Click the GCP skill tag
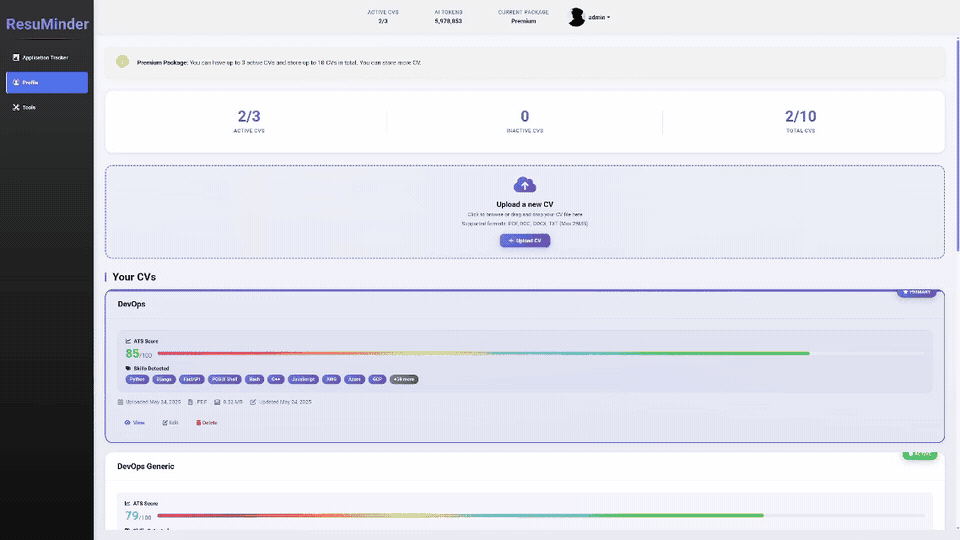Viewport: 960px width, 540px height. click(x=377, y=380)
